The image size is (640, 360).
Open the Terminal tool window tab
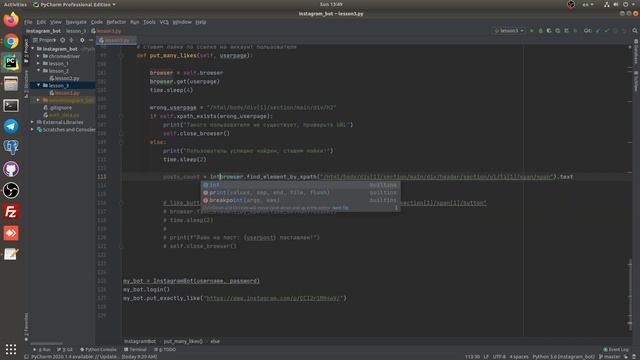point(136,349)
